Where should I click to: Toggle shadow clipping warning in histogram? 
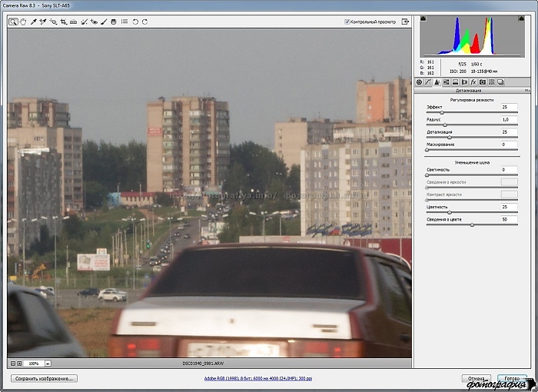423,18
